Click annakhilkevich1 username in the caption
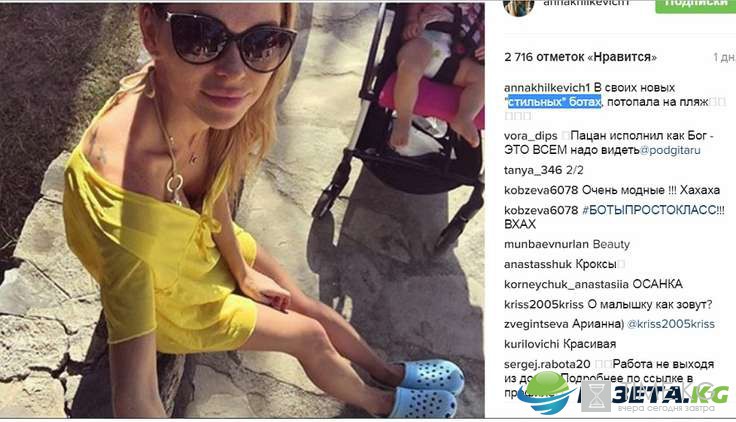 547,88
